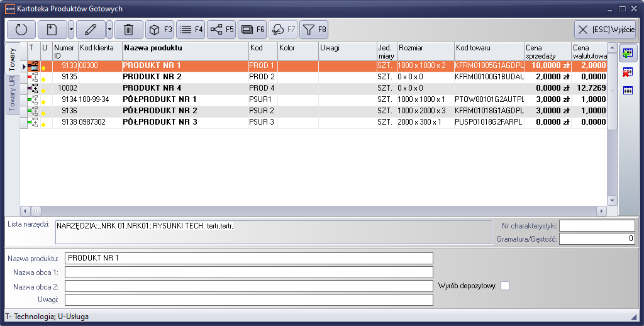
Task: Open the F4 list view button
Action: [191, 29]
